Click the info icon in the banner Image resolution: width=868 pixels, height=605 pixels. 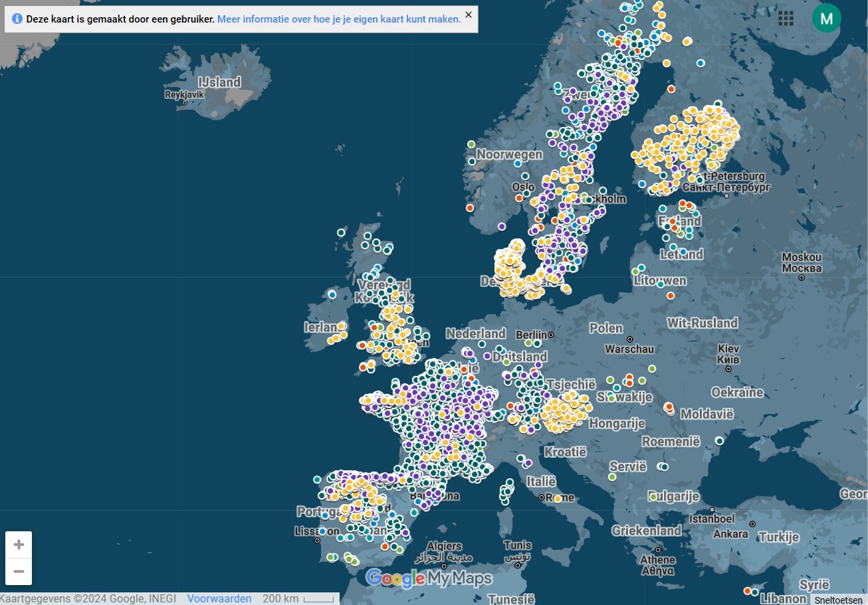[x=17, y=19]
